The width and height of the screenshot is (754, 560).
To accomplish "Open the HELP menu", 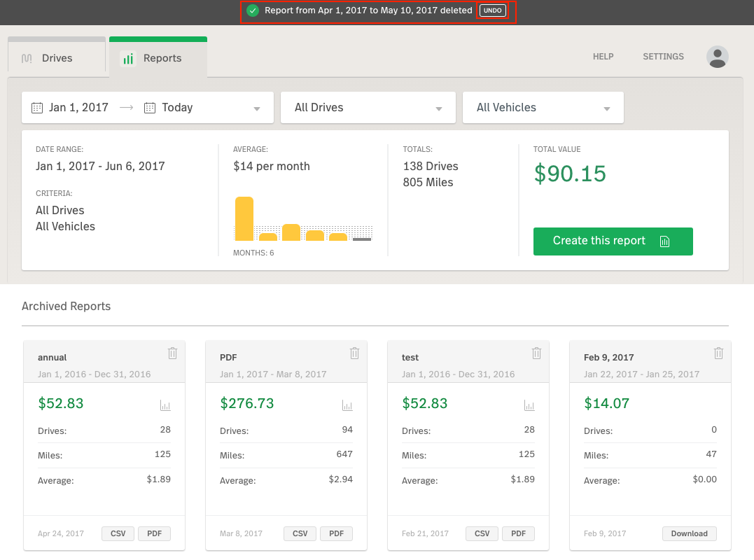I will [603, 57].
